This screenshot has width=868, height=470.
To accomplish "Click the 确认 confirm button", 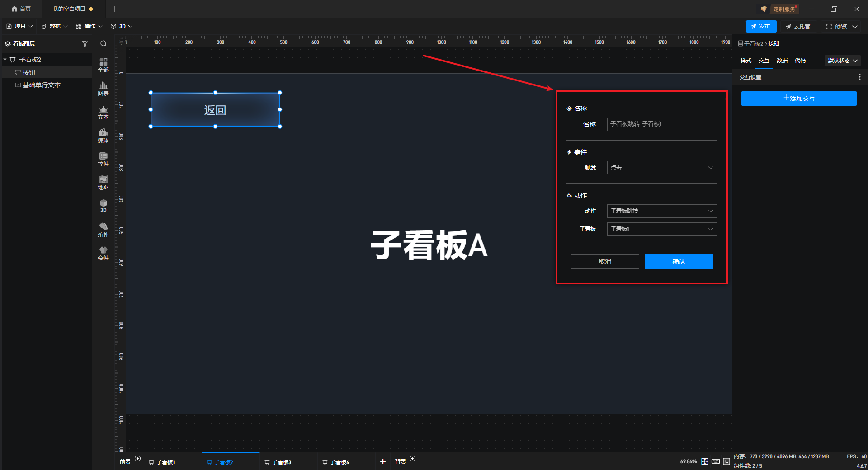I will coord(678,262).
